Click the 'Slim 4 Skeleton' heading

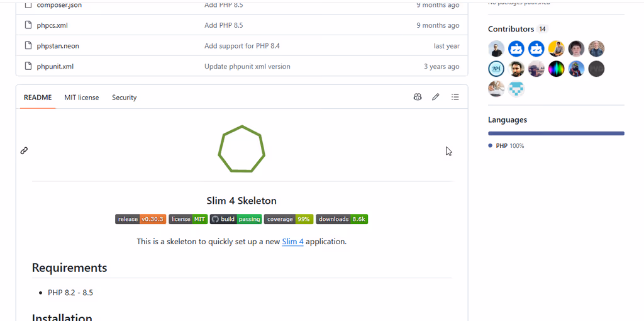(241, 201)
